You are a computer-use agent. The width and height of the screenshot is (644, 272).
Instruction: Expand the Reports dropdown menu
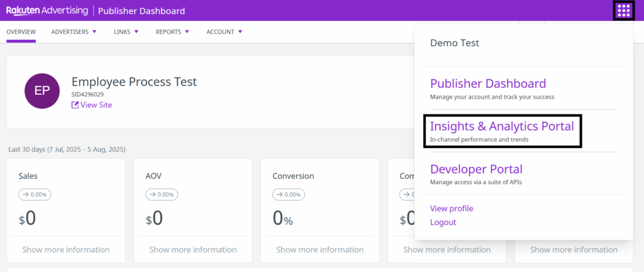point(172,32)
